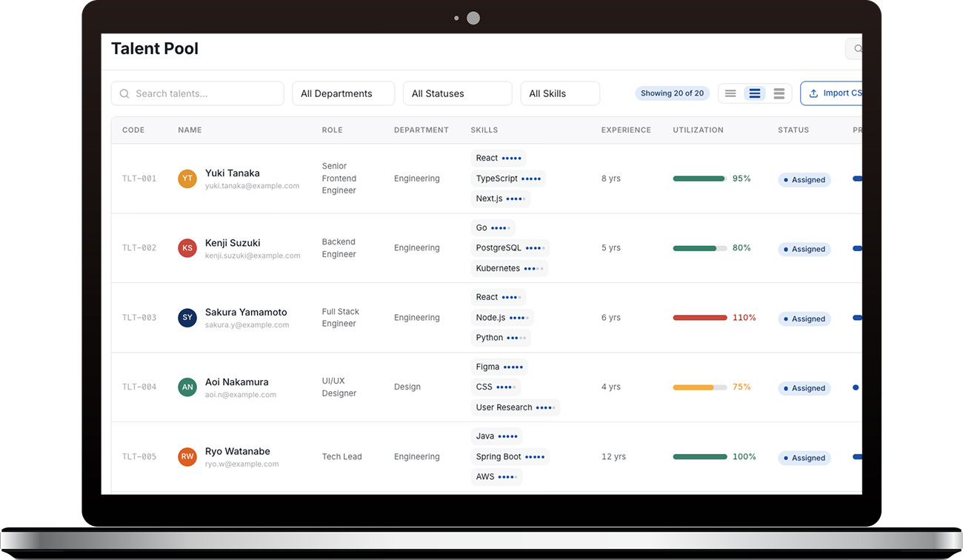Viewport: 963px width, 560px height.
Task: Sort by the Utilization column header
Action: click(698, 130)
